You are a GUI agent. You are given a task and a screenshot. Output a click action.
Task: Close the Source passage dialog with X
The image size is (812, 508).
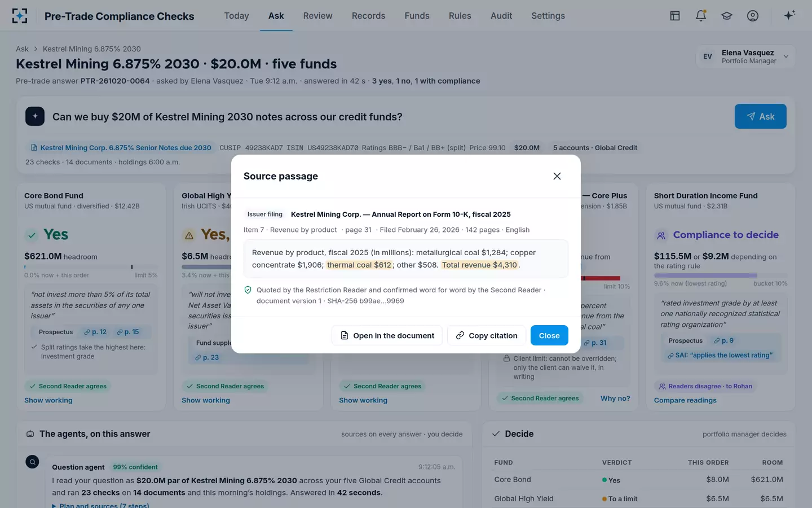(557, 176)
